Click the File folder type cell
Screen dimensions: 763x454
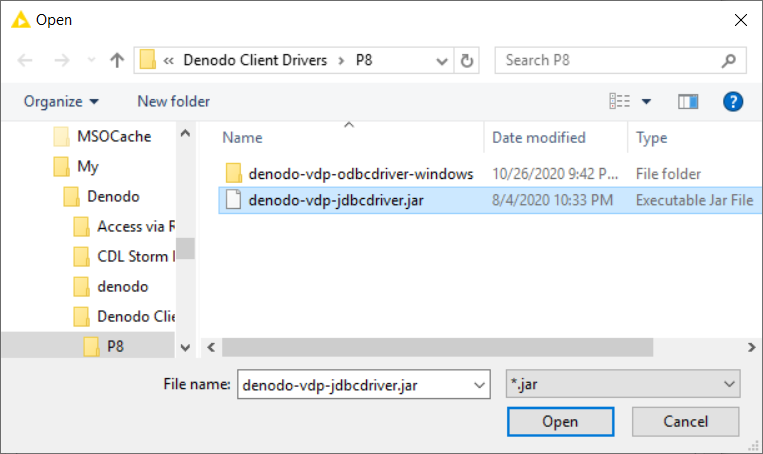click(x=668, y=174)
